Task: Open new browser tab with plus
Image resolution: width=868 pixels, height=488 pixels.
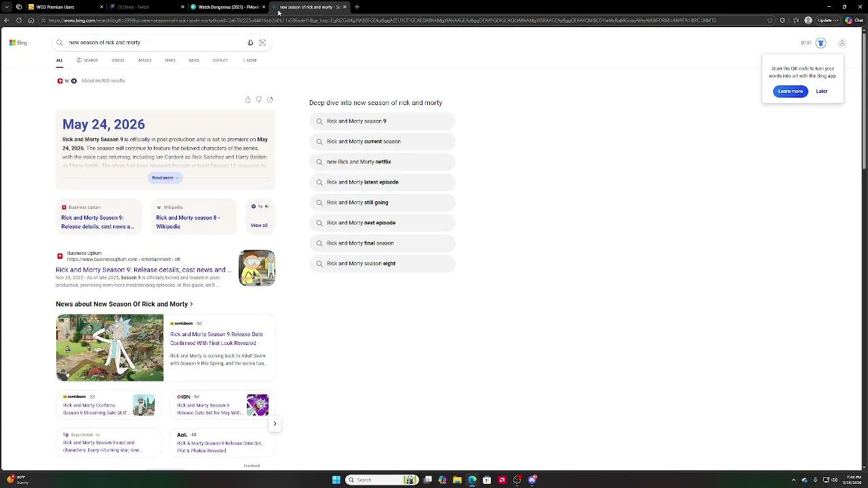Action: click(357, 7)
